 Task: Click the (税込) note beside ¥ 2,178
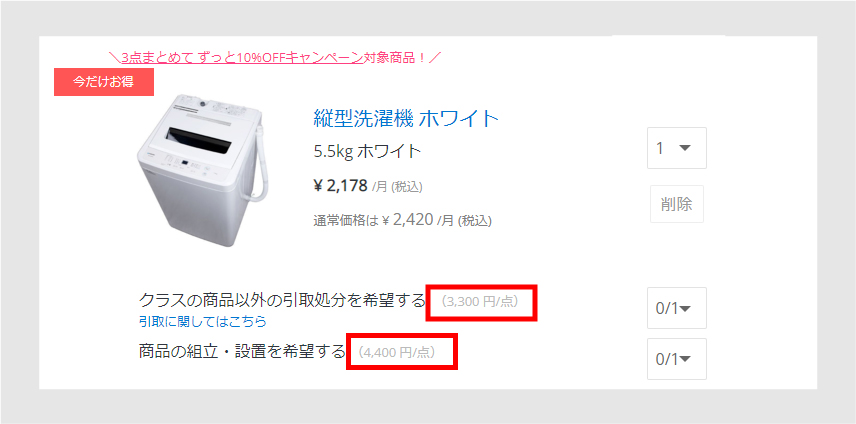pyautogui.click(x=407, y=187)
